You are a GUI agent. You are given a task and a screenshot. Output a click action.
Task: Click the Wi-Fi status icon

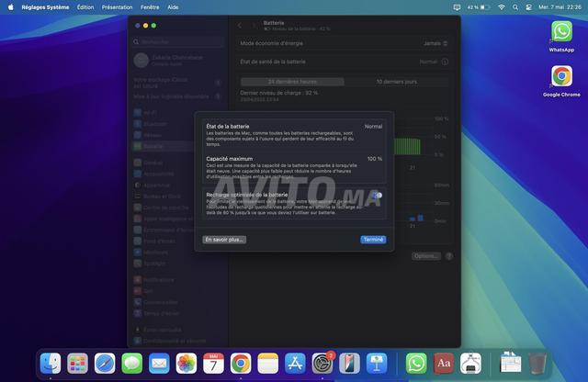click(501, 6)
